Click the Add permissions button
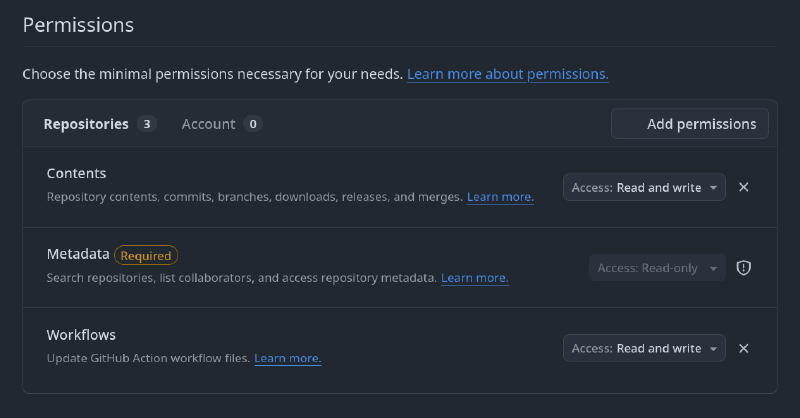This screenshot has width=800, height=418. point(690,124)
